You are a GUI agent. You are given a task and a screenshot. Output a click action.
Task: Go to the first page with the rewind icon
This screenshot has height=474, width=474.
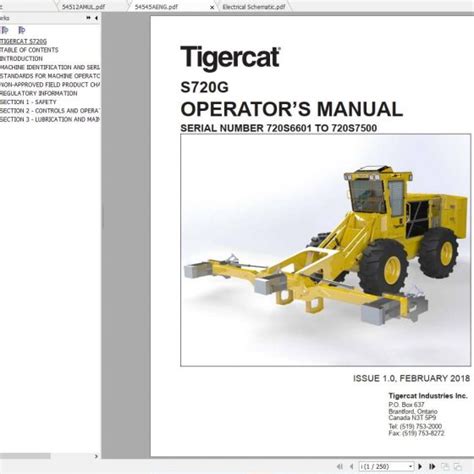(340, 466)
